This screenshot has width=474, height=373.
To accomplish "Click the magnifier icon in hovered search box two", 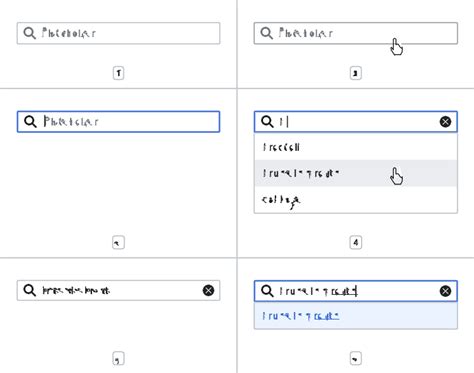I will (266, 33).
